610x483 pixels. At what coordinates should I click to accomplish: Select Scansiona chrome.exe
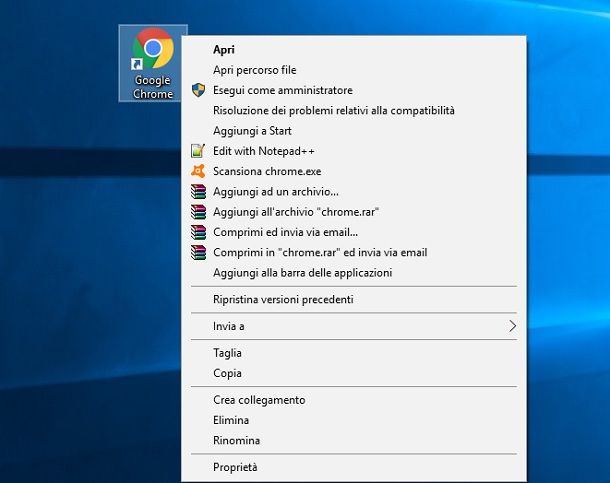point(354,171)
